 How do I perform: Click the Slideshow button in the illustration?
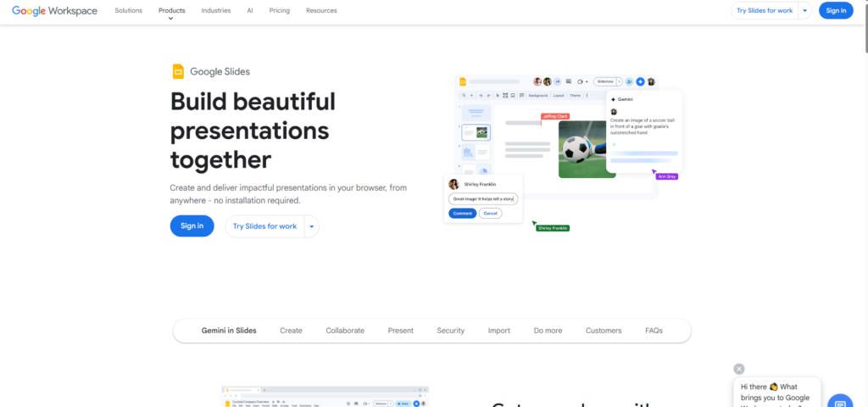[x=605, y=81]
